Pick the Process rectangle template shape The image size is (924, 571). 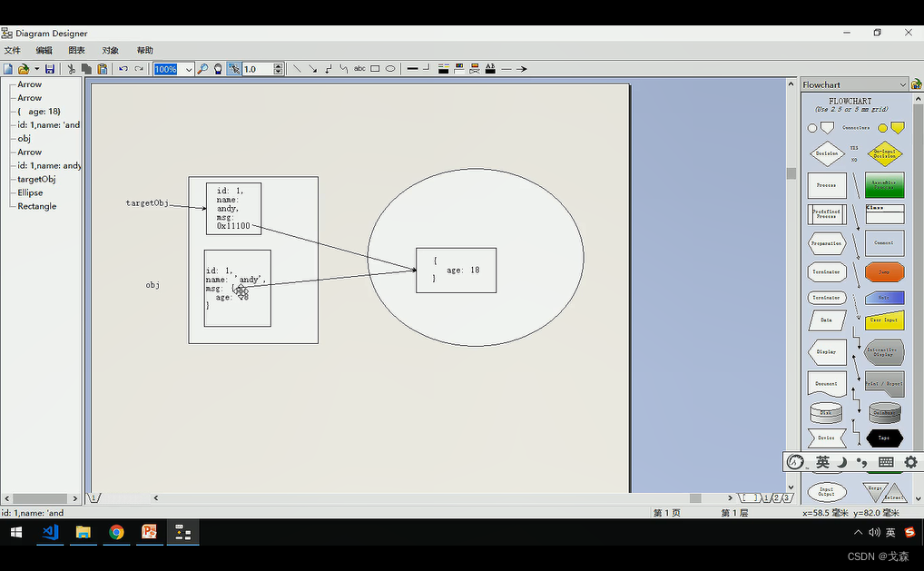pos(827,185)
